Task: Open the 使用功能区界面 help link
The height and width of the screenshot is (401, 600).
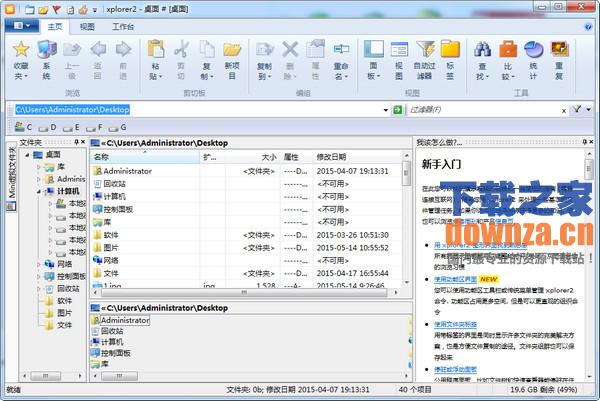Action: (455, 279)
